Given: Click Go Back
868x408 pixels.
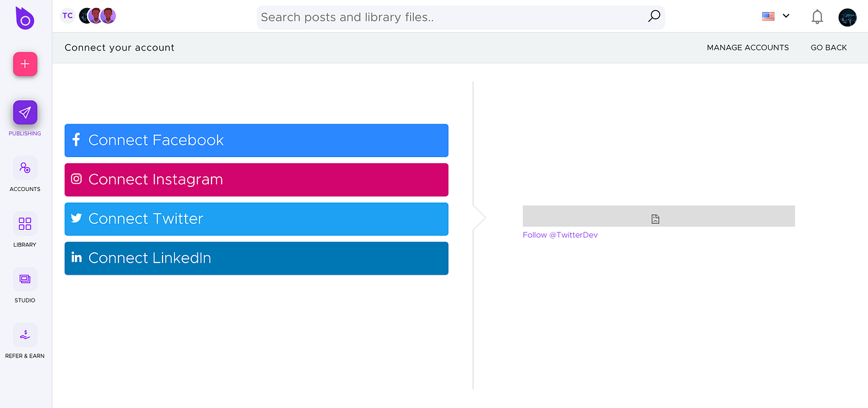Looking at the screenshot, I should pyautogui.click(x=829, y=48).
